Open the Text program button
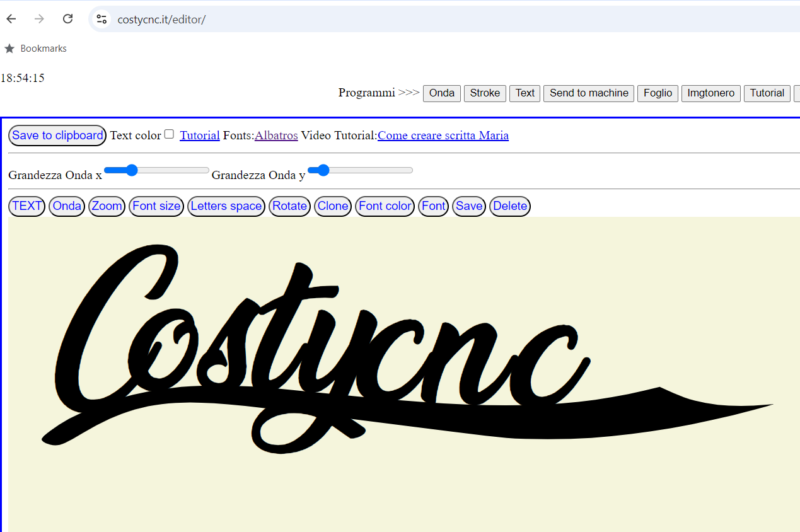800x532 pixels. pyautogui.click(x=525, y=93)
